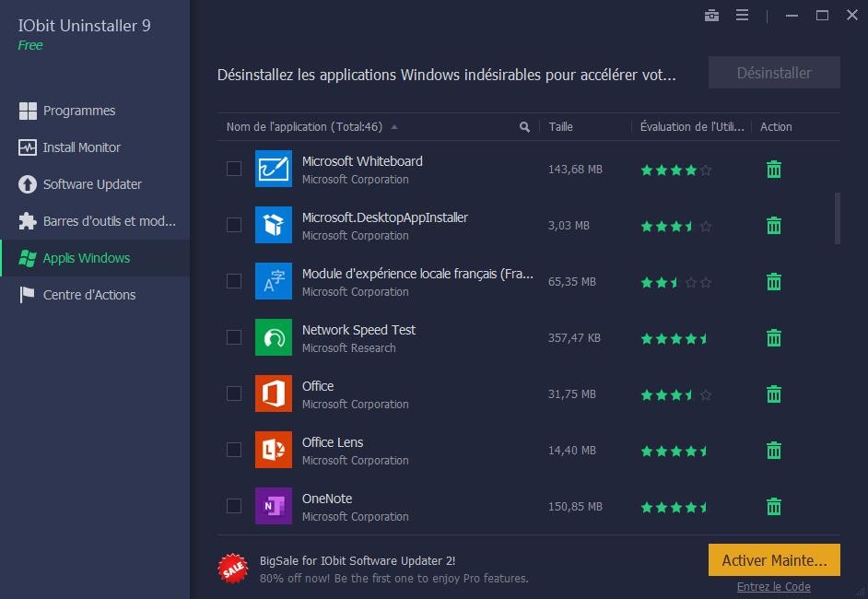Uninstall Office using its trash icon
The height and width of the screenshot is (599, 868).
point(774,394)
